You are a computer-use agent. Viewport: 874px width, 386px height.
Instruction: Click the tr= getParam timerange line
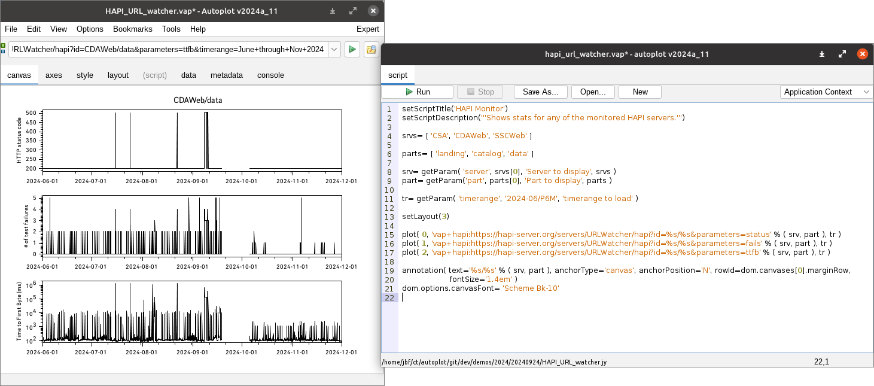point(519,199)
